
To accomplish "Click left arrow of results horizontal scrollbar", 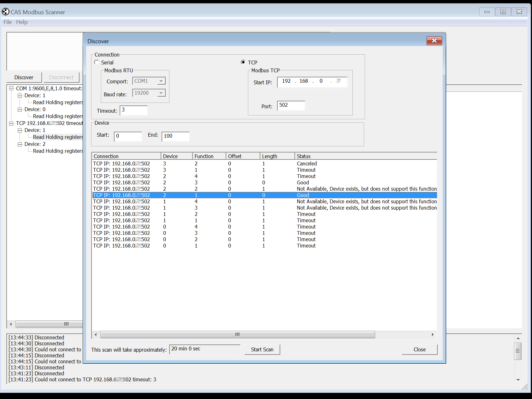I will (x=96, y=335).
